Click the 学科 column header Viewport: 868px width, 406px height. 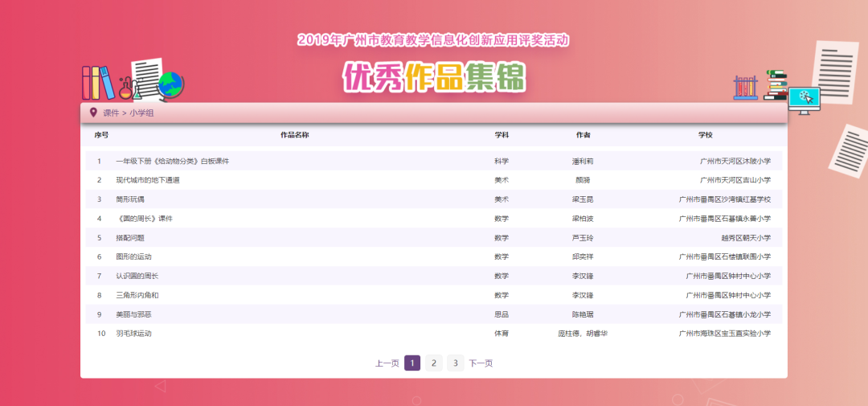click(502, 134)
